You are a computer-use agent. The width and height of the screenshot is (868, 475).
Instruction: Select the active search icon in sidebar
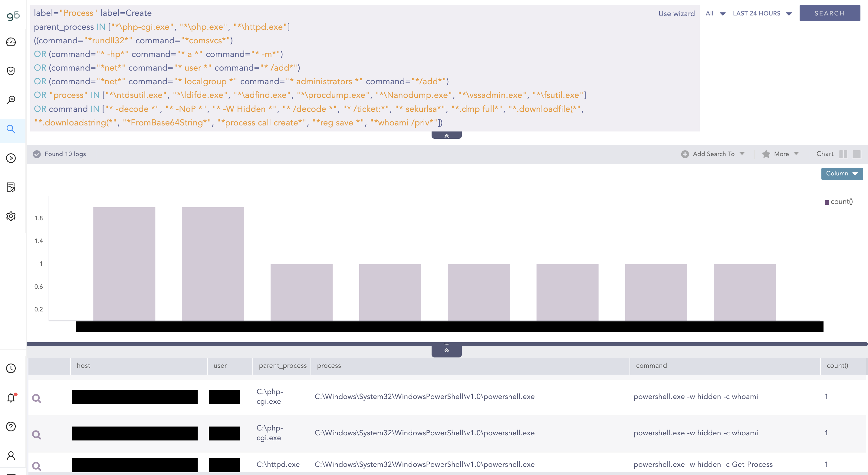pos(11,129)
